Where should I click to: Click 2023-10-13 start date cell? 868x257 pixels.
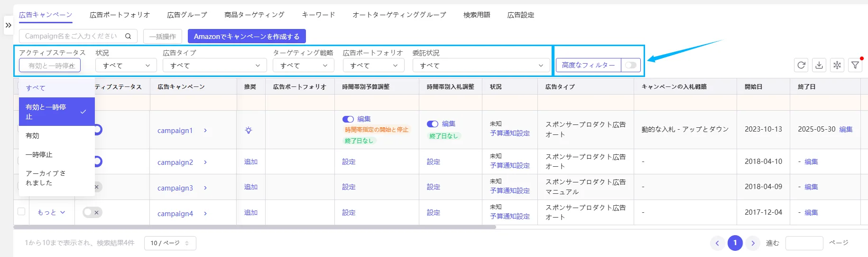coord(763,129)
